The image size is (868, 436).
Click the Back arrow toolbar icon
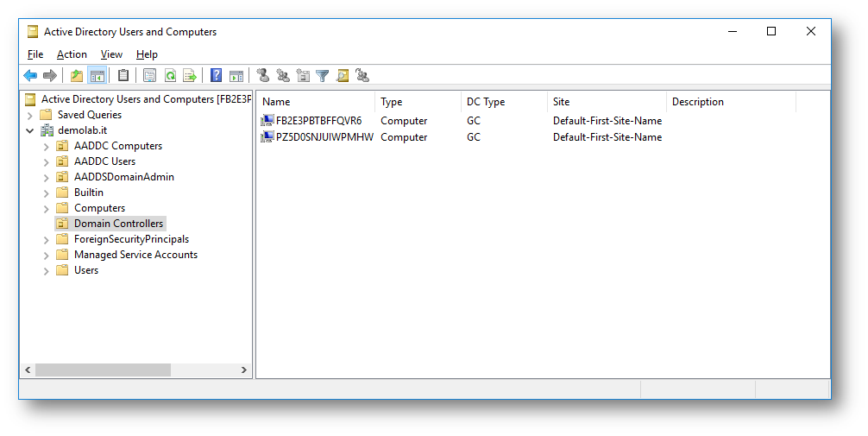point(30,75)
